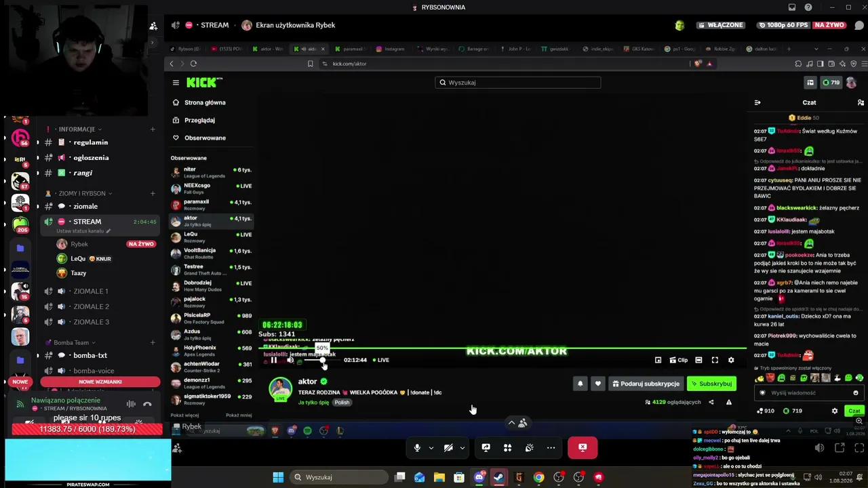The height and width of the screenshot is (488, 868).
Task: Click the Kick search field
Action: (518, 83)
